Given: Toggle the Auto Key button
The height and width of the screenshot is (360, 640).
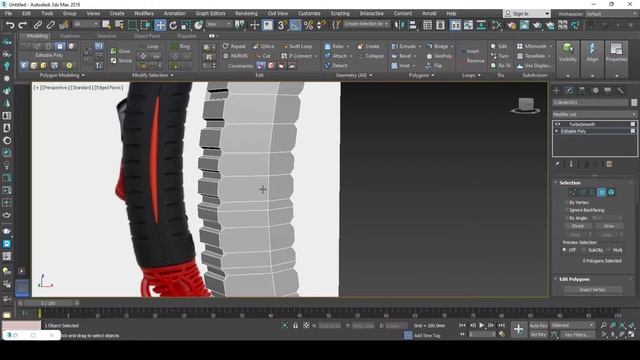Looking at the screenshot, I should pyautogui.click(x=538, y=325).
